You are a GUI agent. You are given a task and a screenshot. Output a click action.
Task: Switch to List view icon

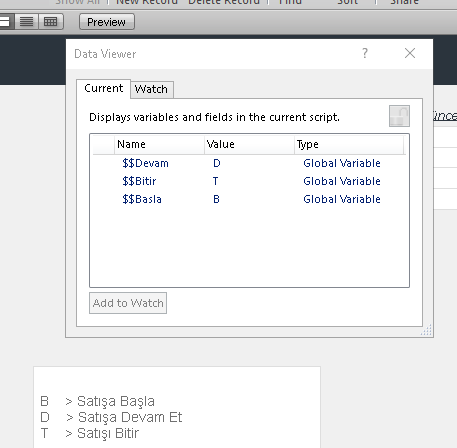(x=27, y=22)
